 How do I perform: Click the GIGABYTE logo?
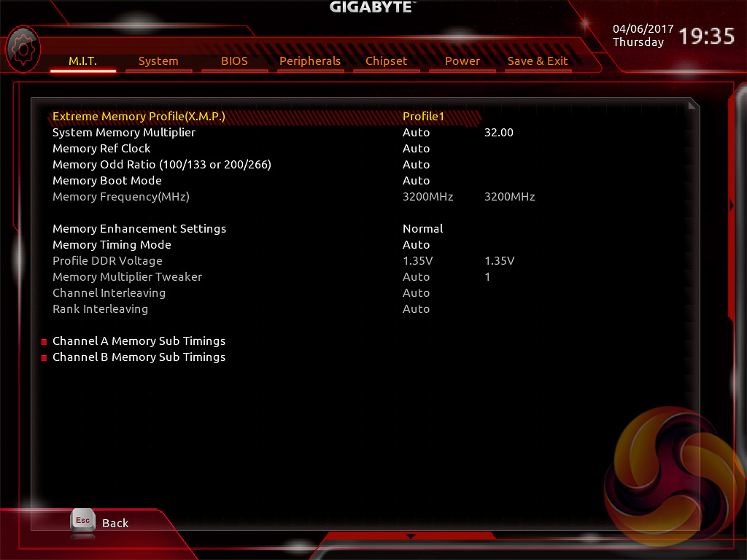[373, 7]
